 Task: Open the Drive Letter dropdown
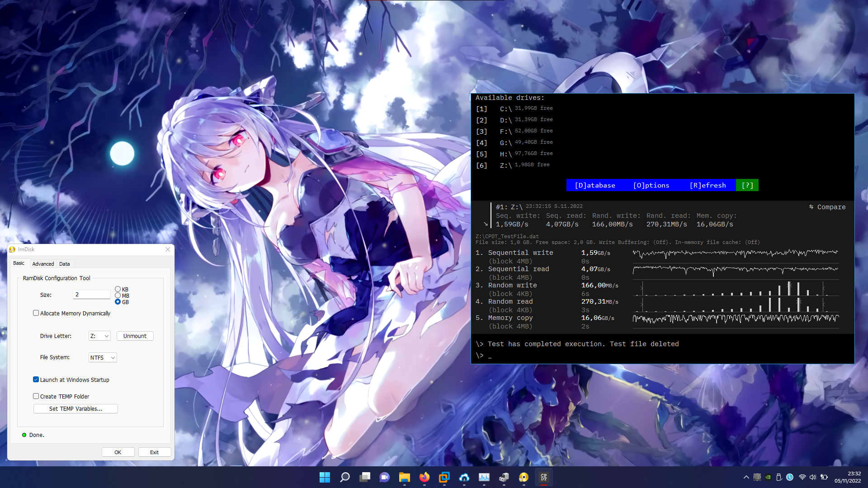point(99,336)
